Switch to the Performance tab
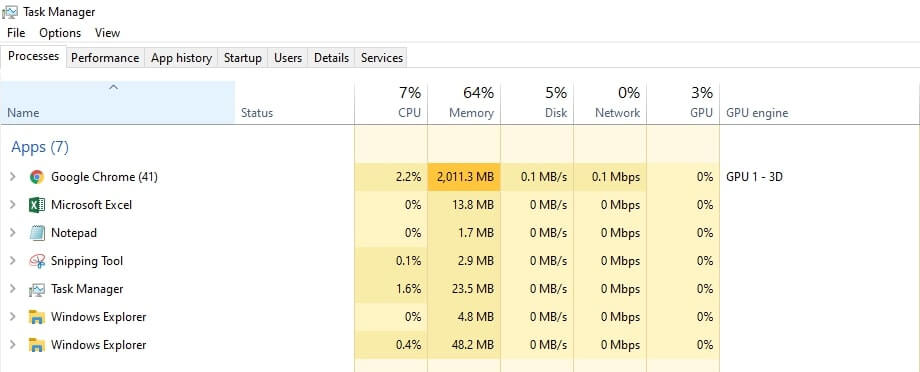Screen dimensions: 920x372 105,58
